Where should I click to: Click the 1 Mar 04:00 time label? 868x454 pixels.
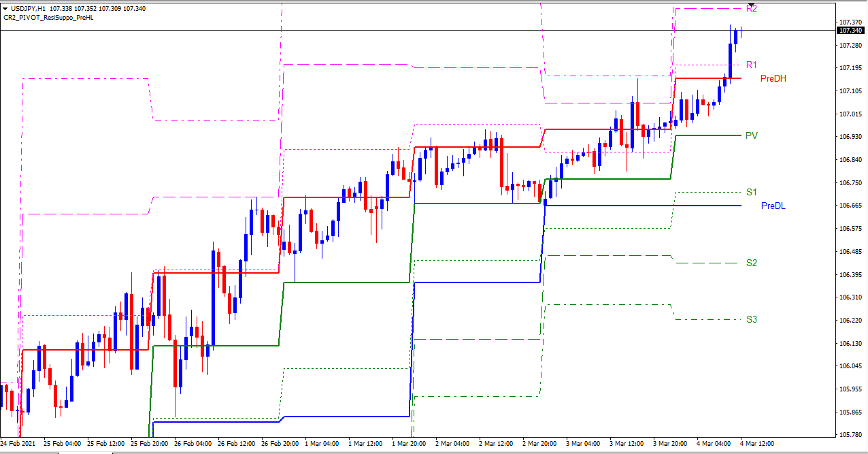(x=323, y=443)
